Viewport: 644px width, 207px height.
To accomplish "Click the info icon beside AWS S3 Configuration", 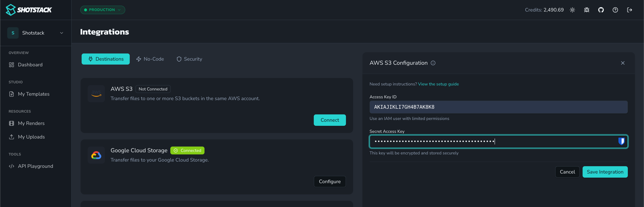I will pyautogui.click(x=433, y=63).
